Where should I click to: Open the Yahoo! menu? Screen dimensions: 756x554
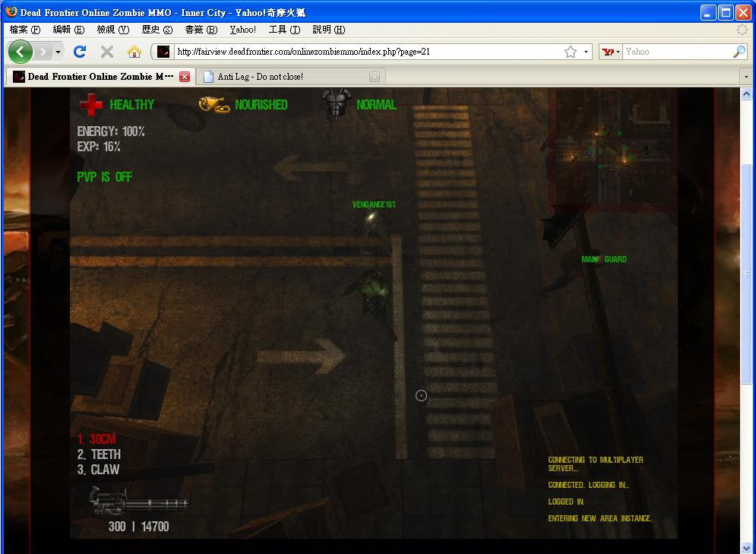pyautogui.click(x=242, y=30)
